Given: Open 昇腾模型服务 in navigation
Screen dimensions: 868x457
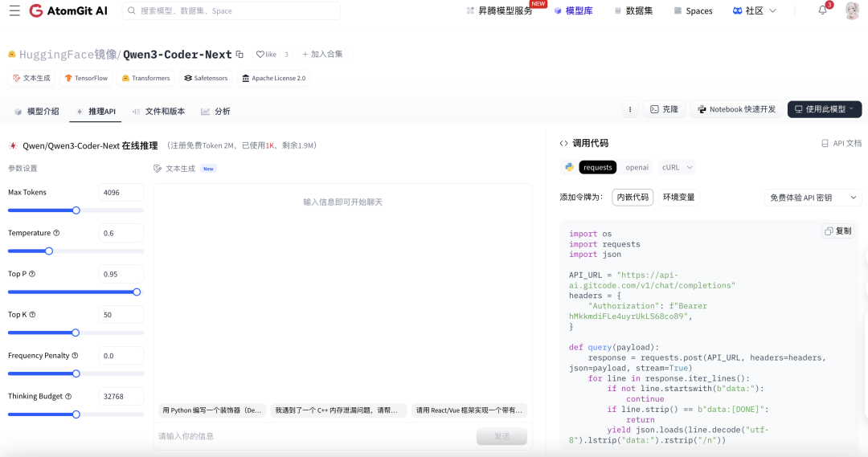Looking at the screenshot, I should [x=499, y=10].
